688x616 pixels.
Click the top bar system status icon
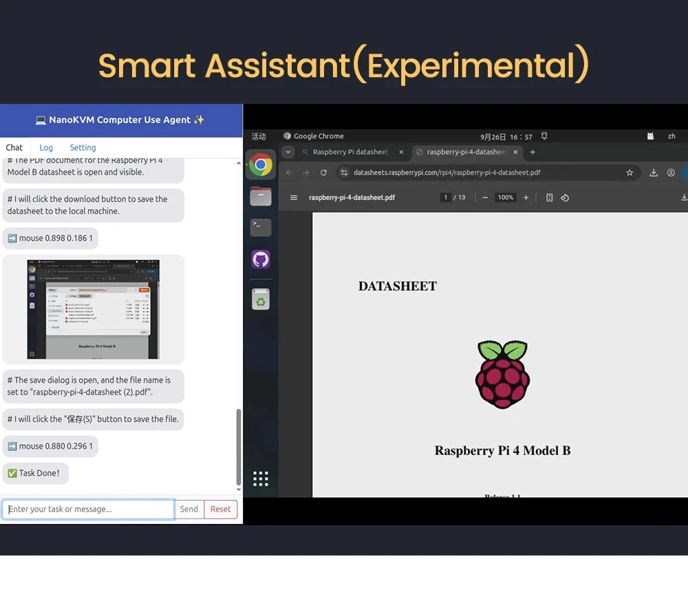tap(651, 136)
